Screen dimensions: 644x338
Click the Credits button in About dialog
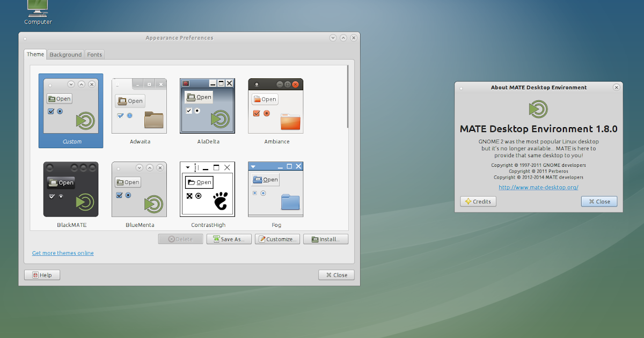pos(478,202)
